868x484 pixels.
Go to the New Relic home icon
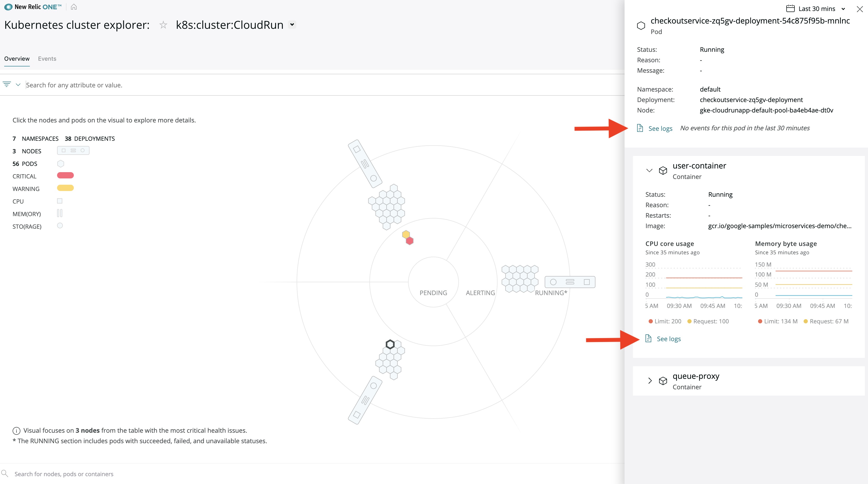74,7
